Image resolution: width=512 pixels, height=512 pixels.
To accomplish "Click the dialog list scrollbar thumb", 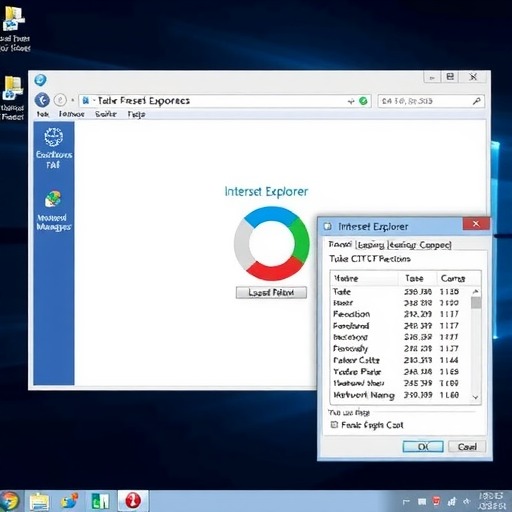I will coord(476,303).
